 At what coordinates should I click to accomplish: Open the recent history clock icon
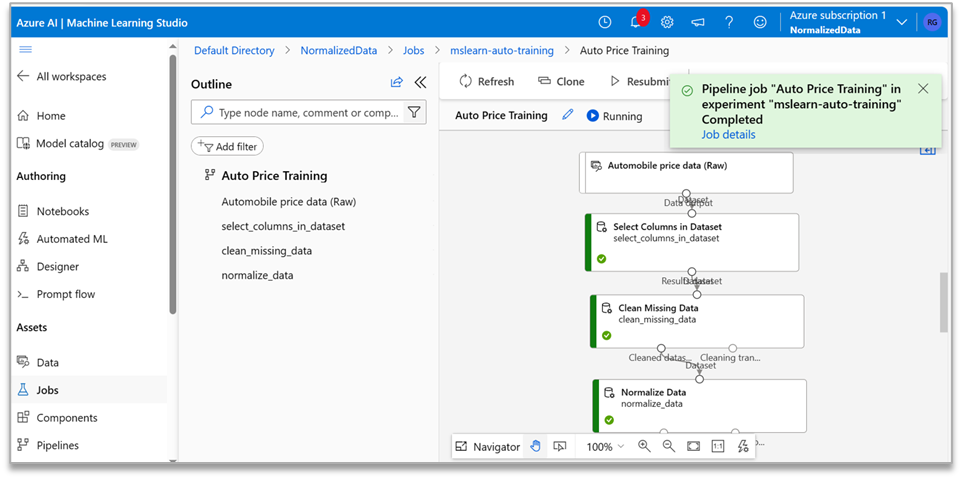(x=604, y=23)
